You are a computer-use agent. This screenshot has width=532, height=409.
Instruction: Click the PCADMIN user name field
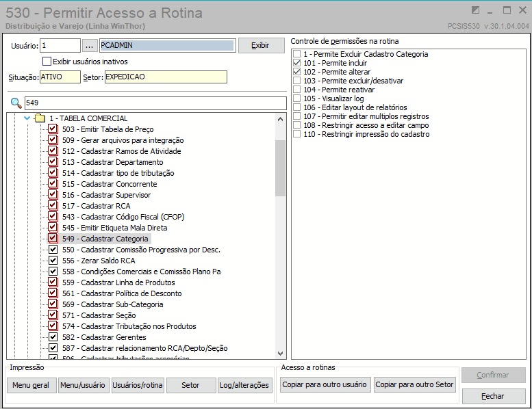click(167, 45)
